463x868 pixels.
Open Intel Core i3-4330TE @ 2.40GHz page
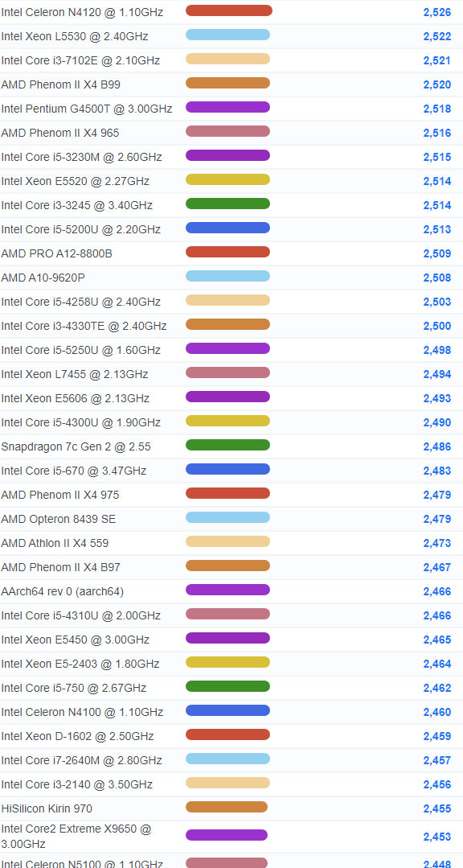click(84, 326)
